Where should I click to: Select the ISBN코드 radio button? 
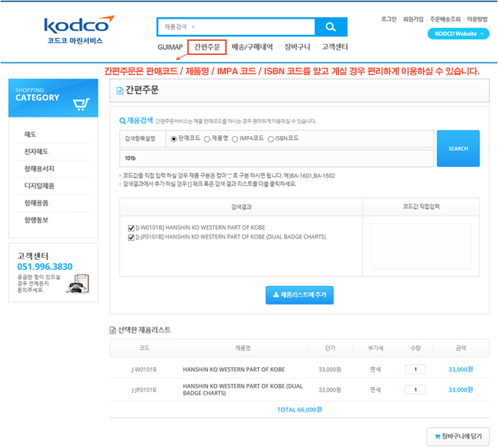click(271, 139)
